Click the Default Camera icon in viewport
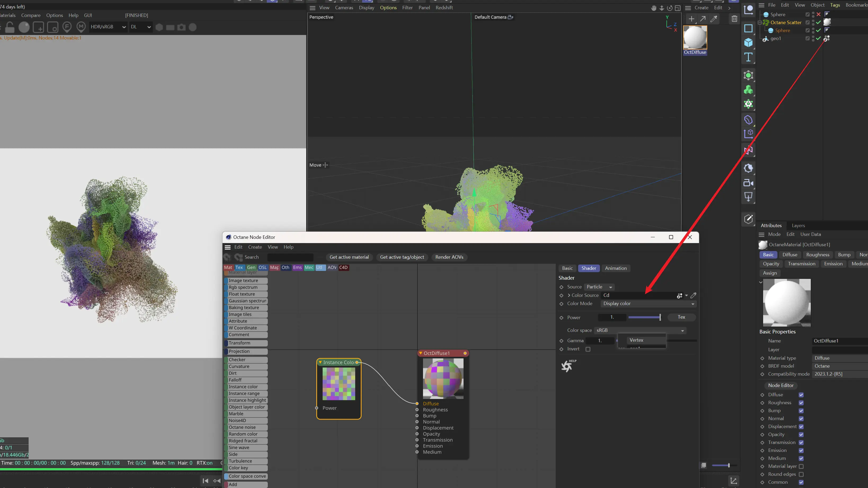 tap(510, 17)
